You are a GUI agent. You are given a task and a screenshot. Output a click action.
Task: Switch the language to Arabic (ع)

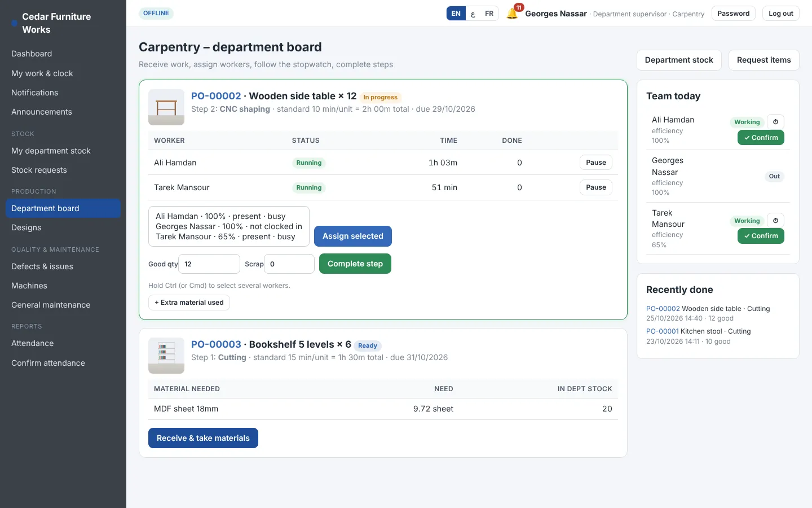click(x=473, y=14)
